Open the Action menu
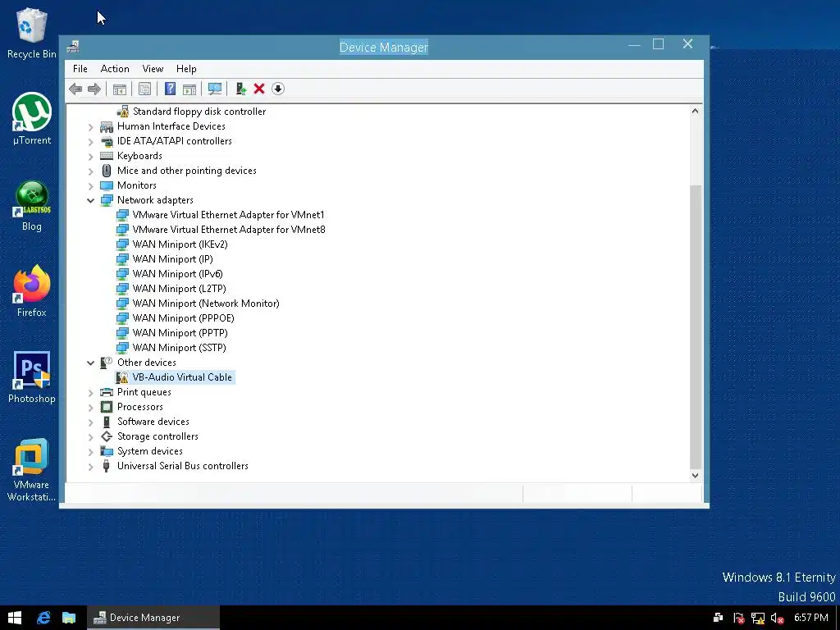Image resolution: width=840 pixels, height=630 pixels. click(x=115, y=69)
